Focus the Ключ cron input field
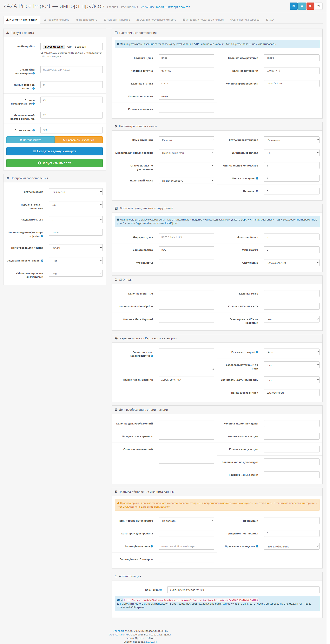Viewport: 330px width, 644px height. (x=243, y=590)
